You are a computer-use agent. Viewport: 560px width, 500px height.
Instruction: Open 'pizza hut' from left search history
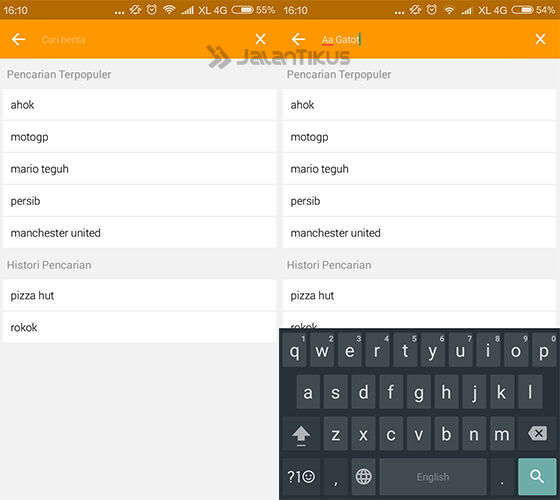[140, 295]
